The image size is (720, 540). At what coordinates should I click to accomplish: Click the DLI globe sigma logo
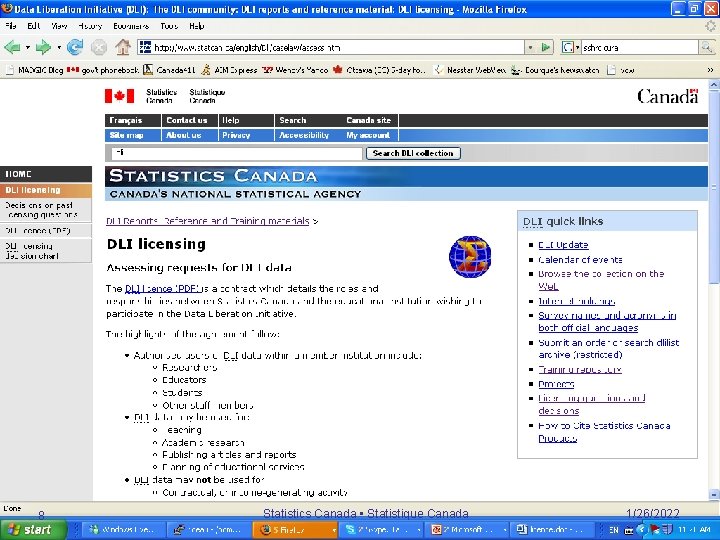coord(470,257)
